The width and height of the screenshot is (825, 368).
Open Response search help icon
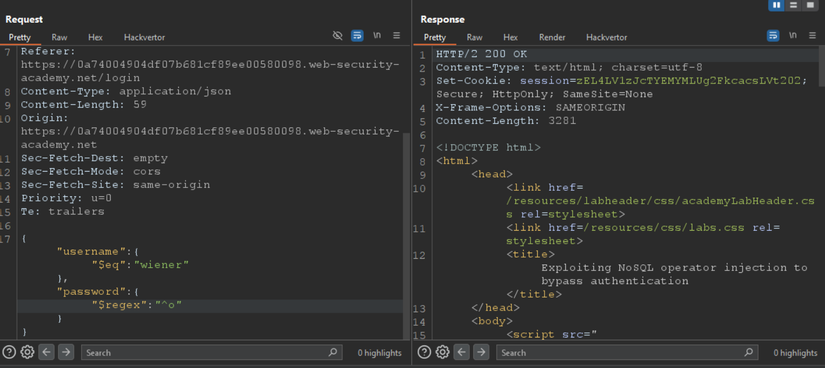pyautogui.click(x=425, y=352)
